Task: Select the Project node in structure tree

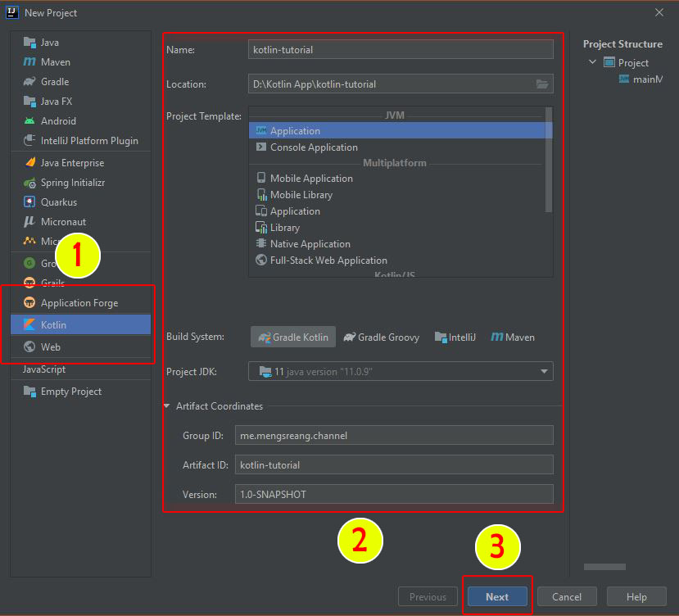Action: (626, 63)
